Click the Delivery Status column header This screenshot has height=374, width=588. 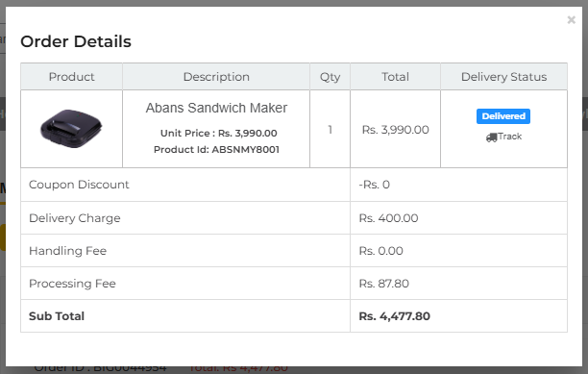click(503, 77)
